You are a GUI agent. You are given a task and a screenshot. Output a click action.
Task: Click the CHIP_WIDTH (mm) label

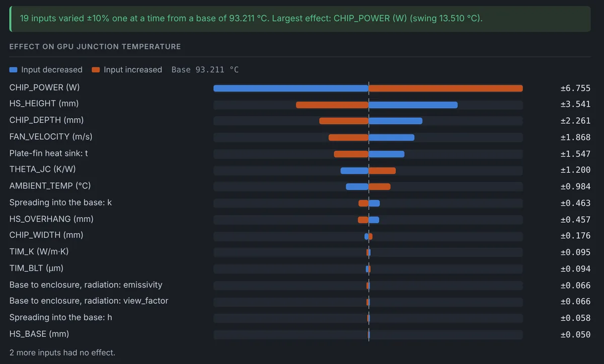click(46, 235)
